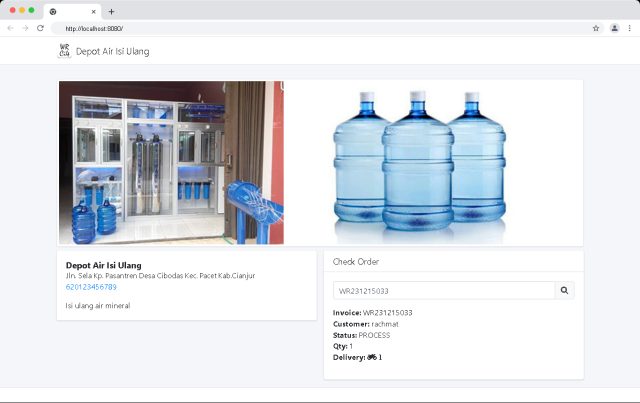Open a new browser tab

[x=111, y=11]
